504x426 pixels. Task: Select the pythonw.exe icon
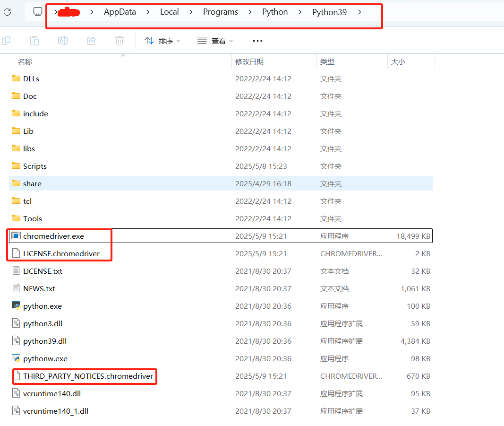tap(16, 358)
